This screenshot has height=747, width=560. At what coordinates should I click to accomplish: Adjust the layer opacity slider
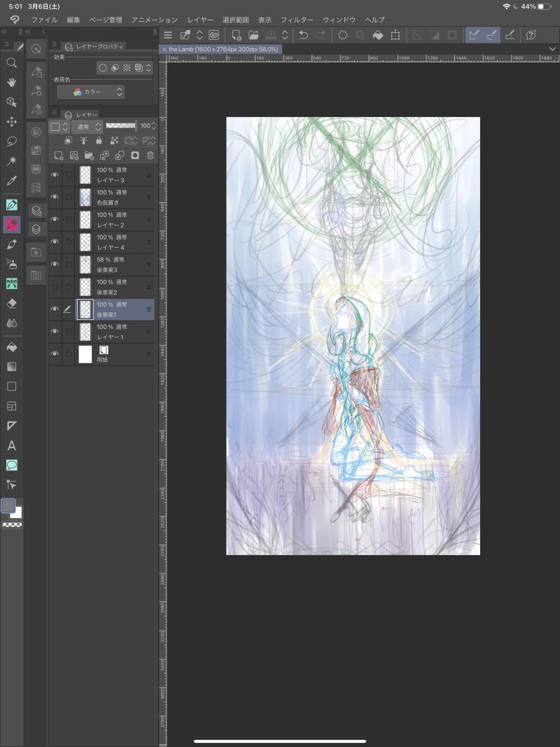[x=121, y=126]
